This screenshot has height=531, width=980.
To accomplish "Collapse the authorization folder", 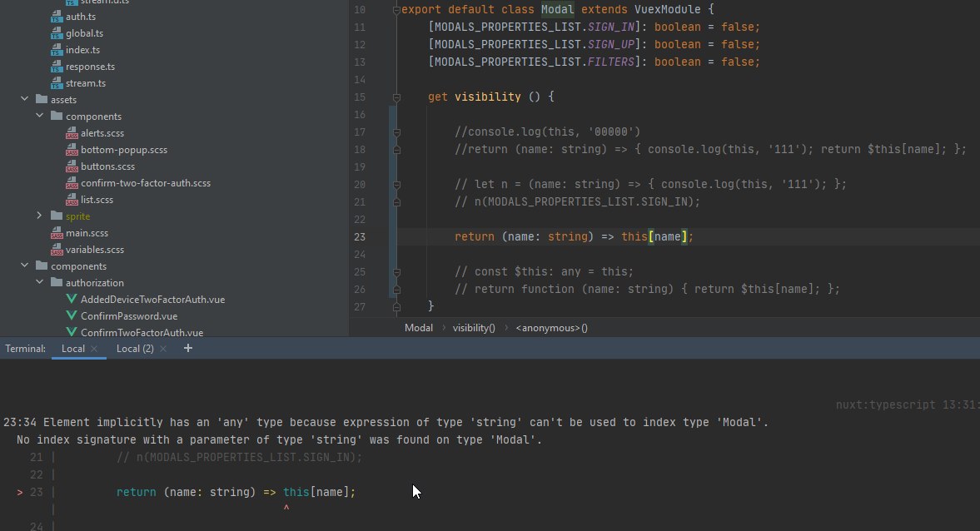I will [x=39, y=283].
